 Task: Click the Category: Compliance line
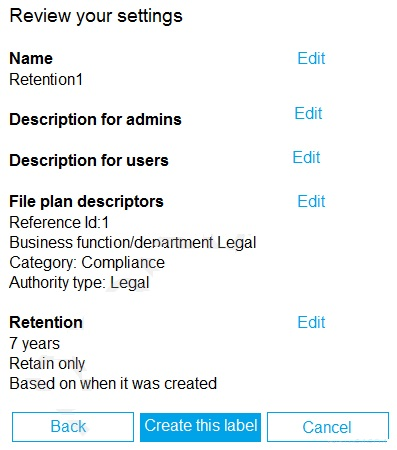[x=87, y=263]
